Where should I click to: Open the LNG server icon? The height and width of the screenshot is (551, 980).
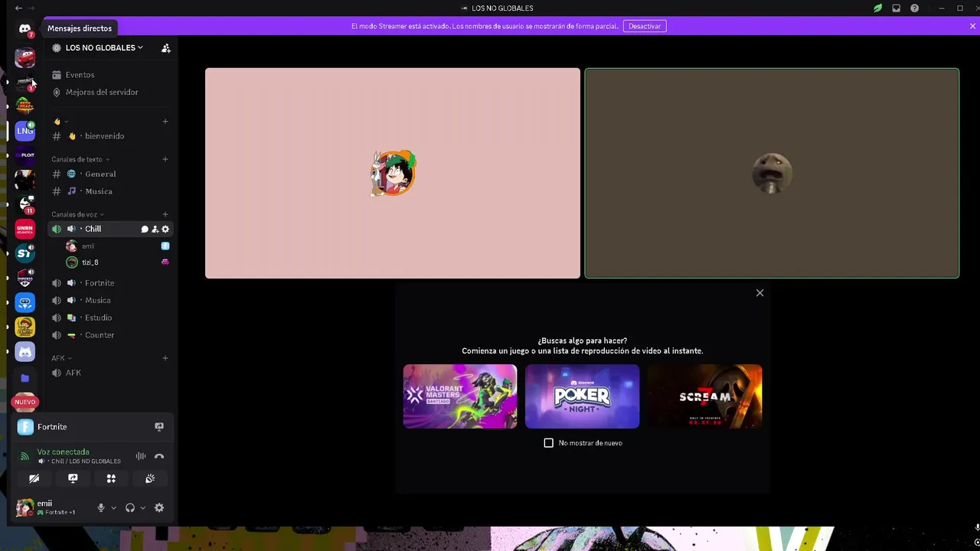(24, 131)
